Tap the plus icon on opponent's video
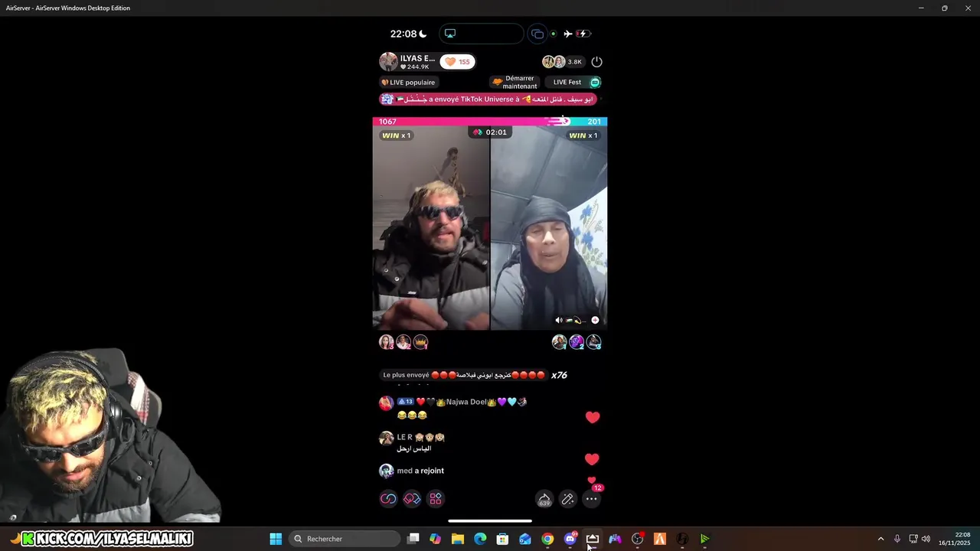 595,321
